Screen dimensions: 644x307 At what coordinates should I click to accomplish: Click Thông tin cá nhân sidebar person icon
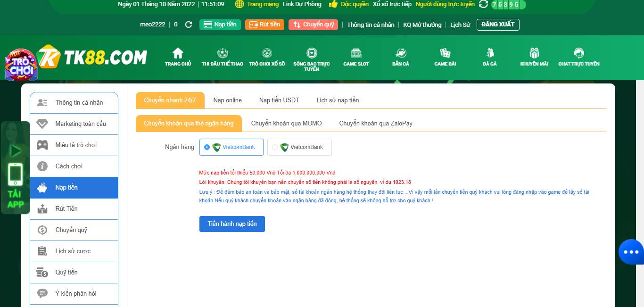point(42,102)
